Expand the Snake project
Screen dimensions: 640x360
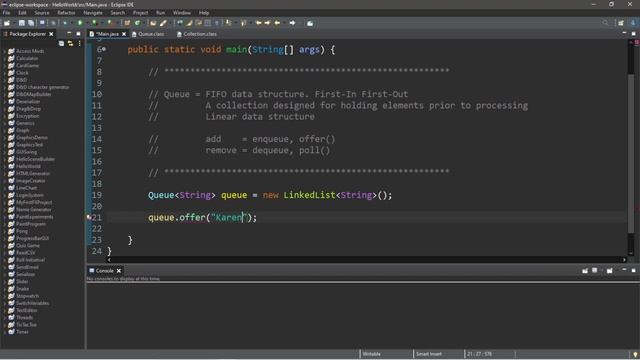coord(5,289)
